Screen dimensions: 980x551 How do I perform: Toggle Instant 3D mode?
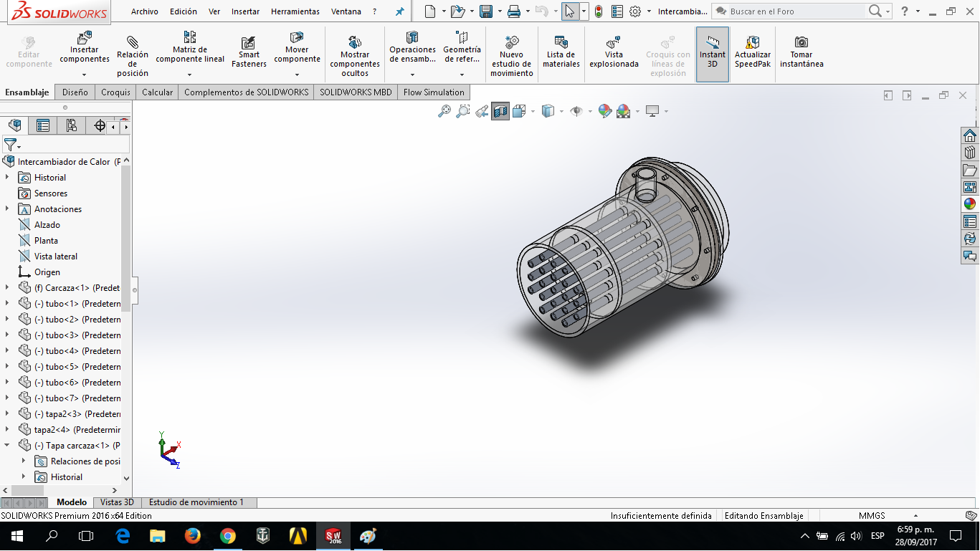[x=713, y=54]
